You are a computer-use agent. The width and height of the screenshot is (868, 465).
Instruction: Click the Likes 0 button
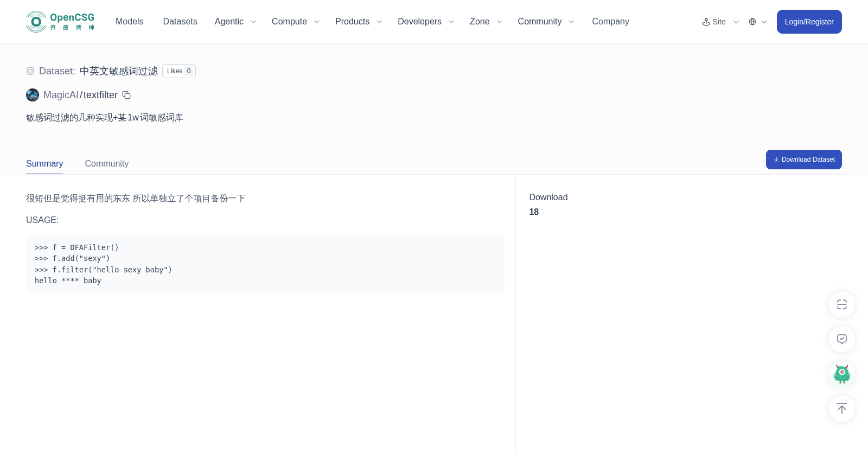click(179, 71)
